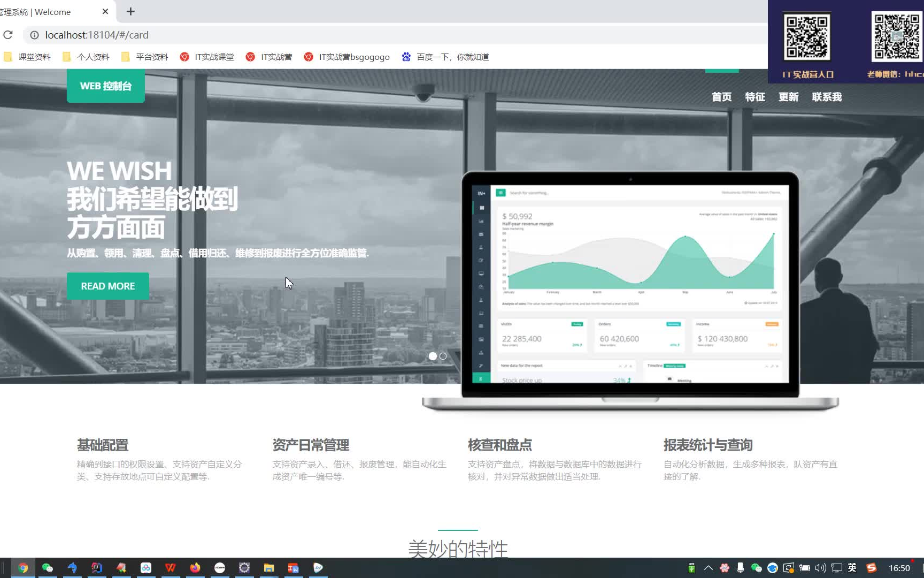Image resolution: width=924 pixels, height=578 pixels.
Task: Open the 特征 navigation item
Action: (755, 97)
